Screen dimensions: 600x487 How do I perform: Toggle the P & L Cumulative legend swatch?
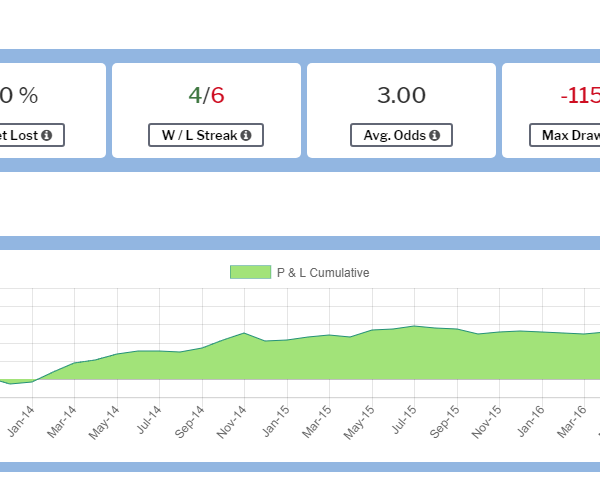coord(251,272)
